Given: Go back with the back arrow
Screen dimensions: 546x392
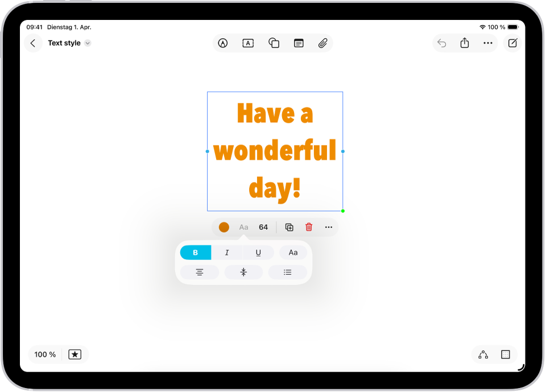Looking at the screenshot, I should pos(33,43).
